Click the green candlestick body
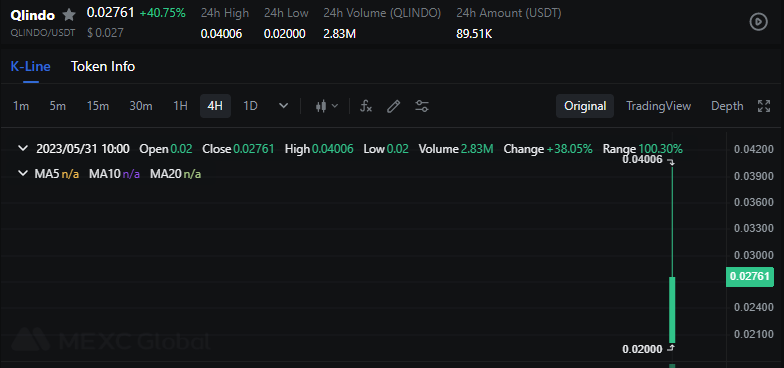784x368 pixels. [672, 310]
